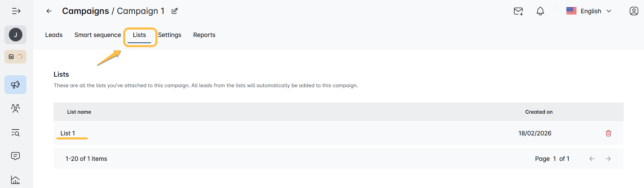Expand the sidebar menu icon
This screenshot has height=188, width=644.
(16, 11)
